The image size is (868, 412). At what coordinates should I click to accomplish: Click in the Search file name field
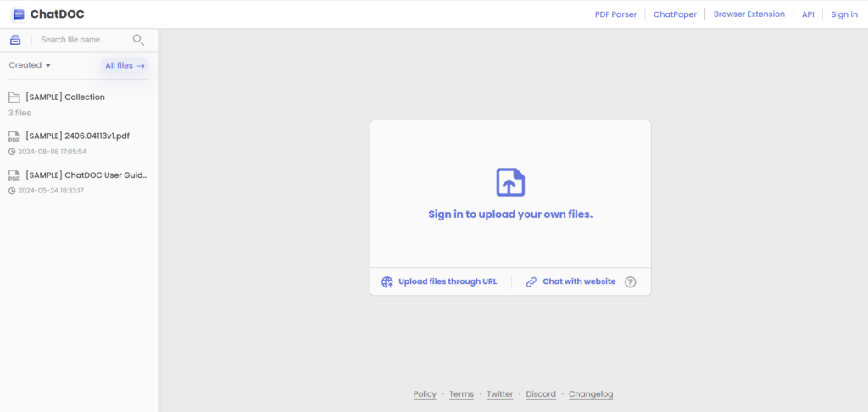82,40
